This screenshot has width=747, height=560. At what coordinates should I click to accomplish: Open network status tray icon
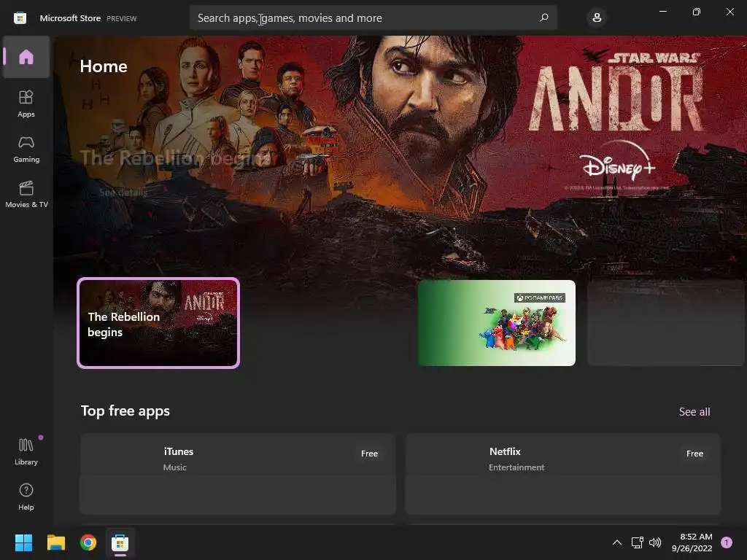click(637, 542)
